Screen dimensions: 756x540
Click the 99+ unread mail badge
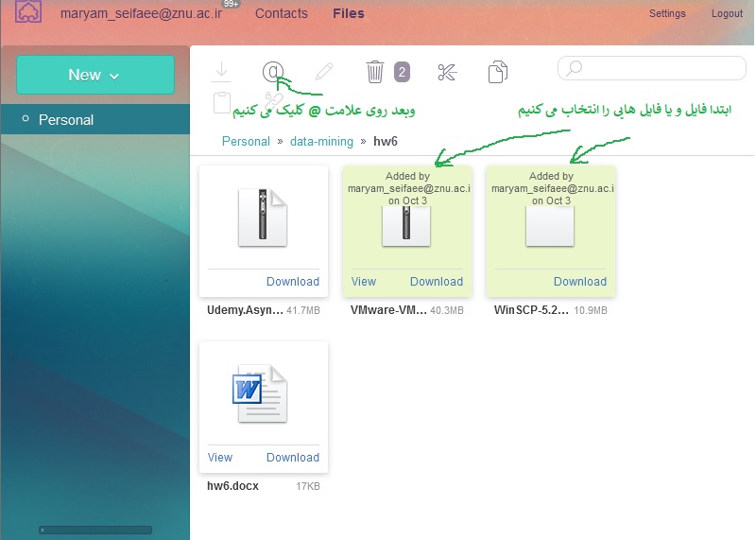[231, 4]
